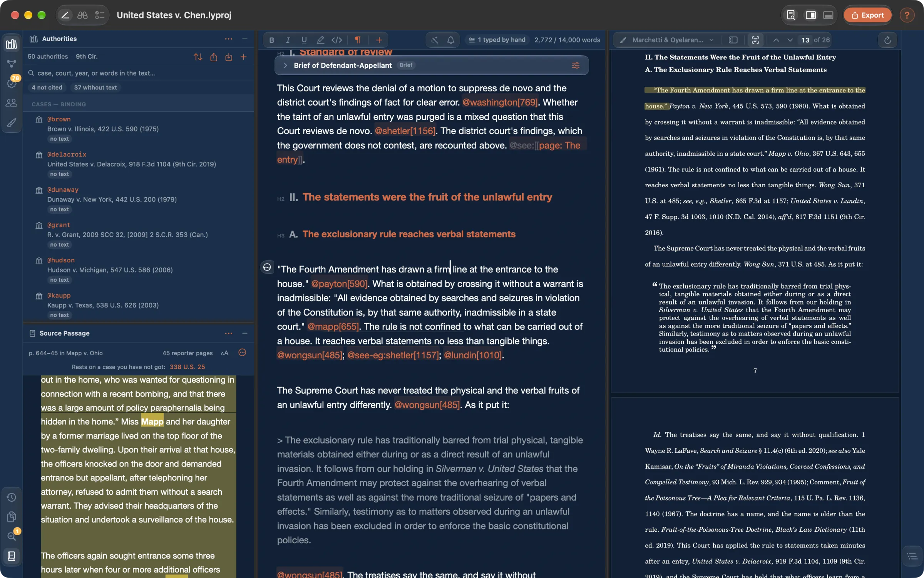Toggle underline formatting in editor toolbar
The height and width of the screenshot is (578, 924).
click(304, 40)
